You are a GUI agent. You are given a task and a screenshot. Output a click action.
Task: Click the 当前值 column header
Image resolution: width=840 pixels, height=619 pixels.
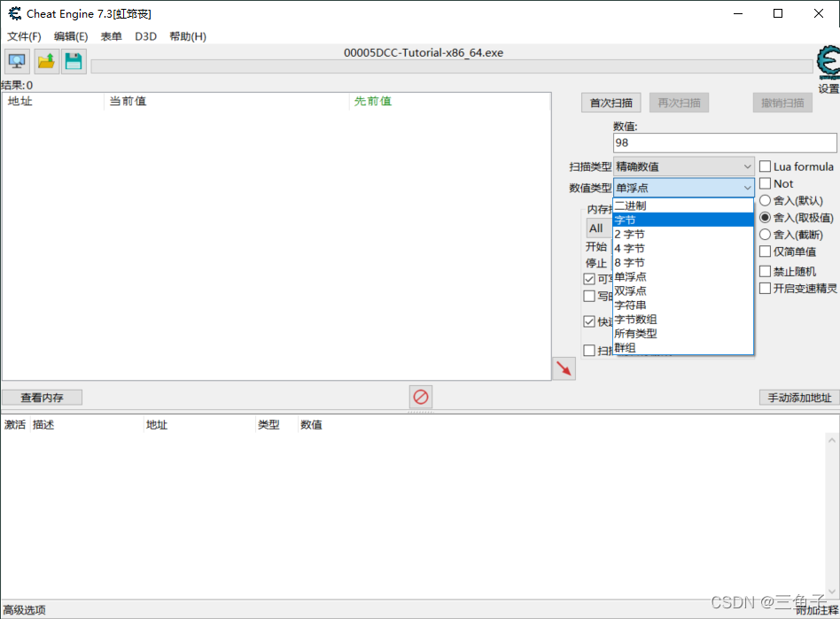(226, 101)
